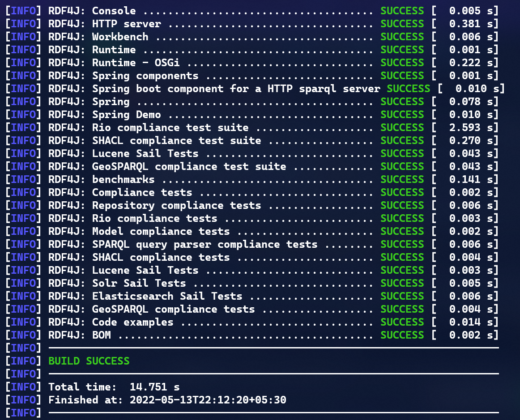Image resolution: width=520 pixels, height=420 pixels.
Task: Select the '0.078 s' timing value
Action: (x=471, y=102)
